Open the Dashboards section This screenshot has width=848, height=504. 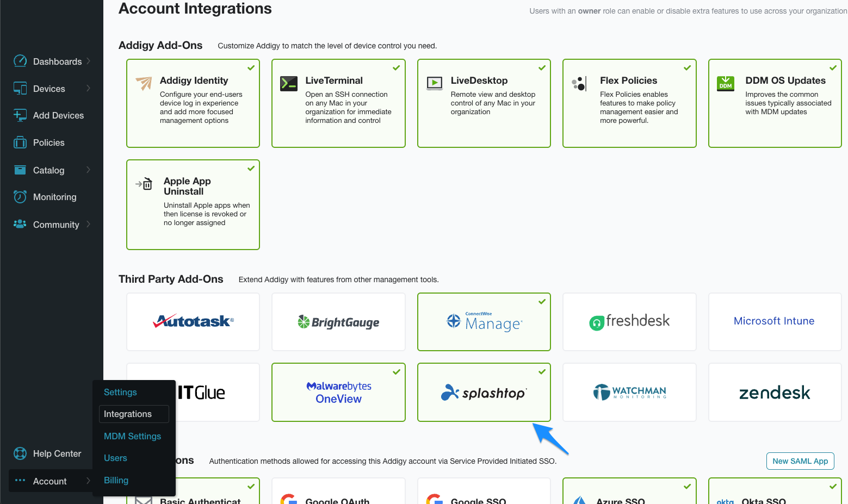[x=20, y=61]
